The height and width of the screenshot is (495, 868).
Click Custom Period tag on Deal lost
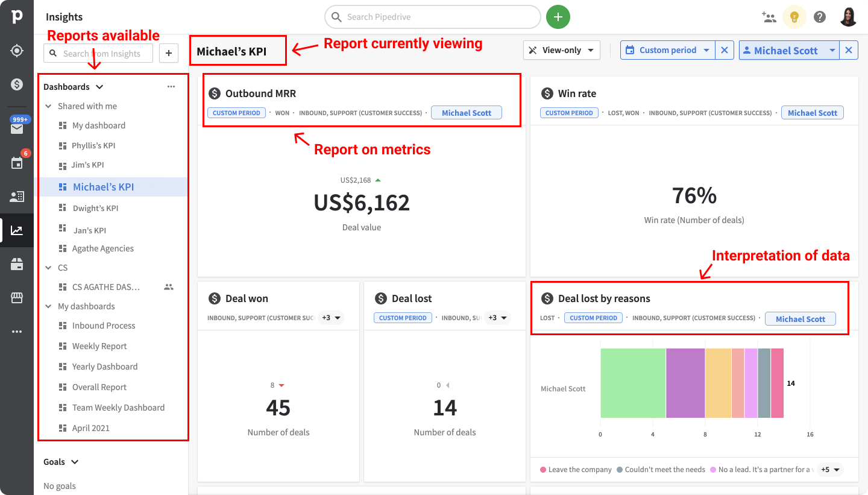tap(403, 318)
